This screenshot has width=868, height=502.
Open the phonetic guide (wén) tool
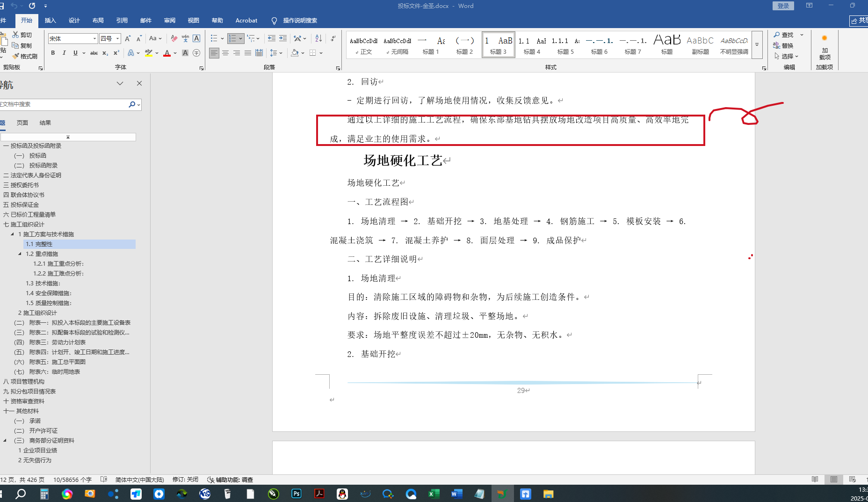pos(185,38)
